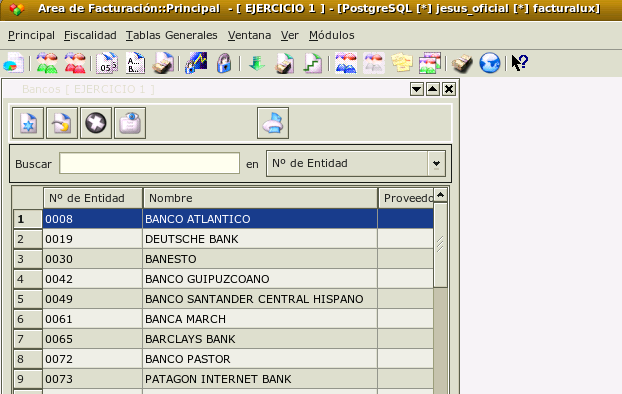Open the yellow sticky notes toolbar icon
The image size is (622, 394).
click(x=401, y=63)
